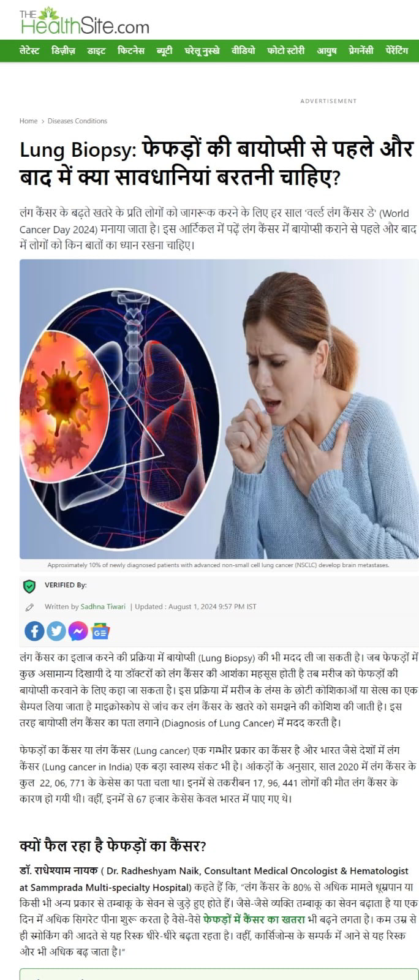Share the article on Facebook
Image resolution: width=419 pixels, height=980 pixels.
click(x=34, y=631)
